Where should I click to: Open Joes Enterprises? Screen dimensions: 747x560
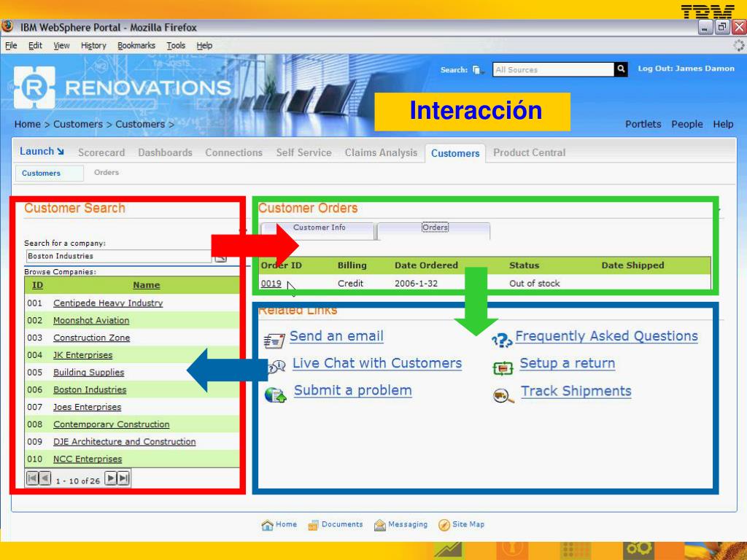coord(88,407)
